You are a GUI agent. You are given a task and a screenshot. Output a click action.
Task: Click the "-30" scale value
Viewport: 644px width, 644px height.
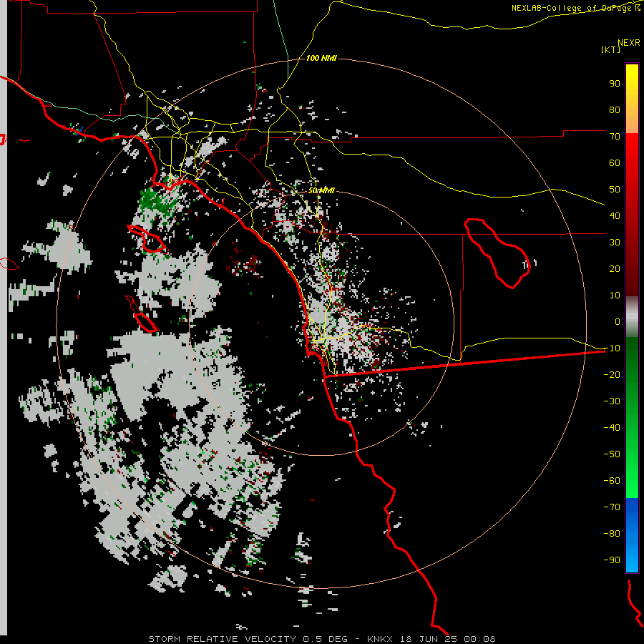(612, 401)
